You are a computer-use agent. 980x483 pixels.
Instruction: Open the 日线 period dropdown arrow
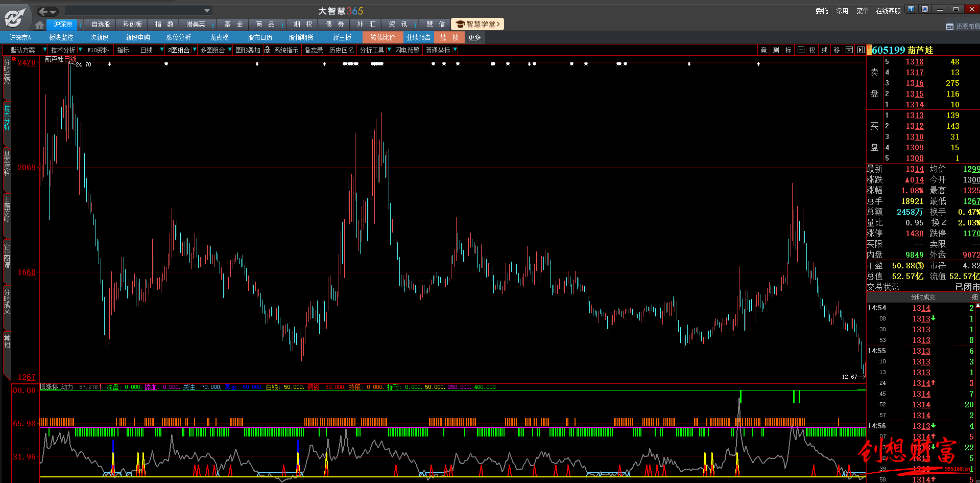click(x=162, y=50)
